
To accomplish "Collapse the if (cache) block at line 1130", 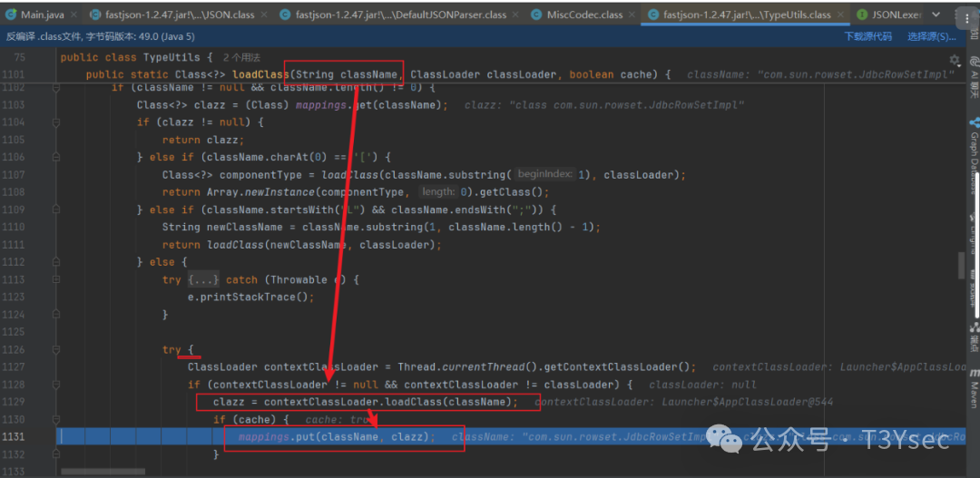I will (55, 420).
